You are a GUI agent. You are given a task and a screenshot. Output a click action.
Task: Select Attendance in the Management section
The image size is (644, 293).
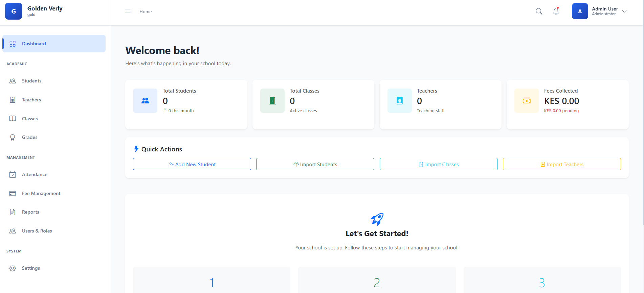[54, 175]
